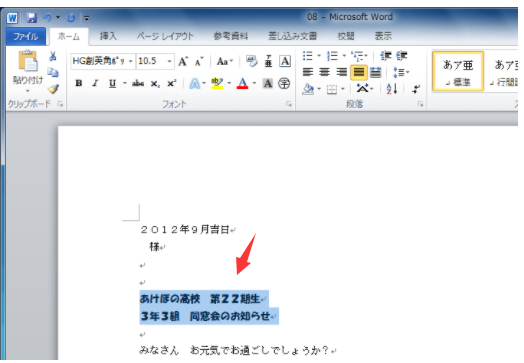Toggle Justify alignment button
Screen dimensions: 524x363
click(359, 72)
